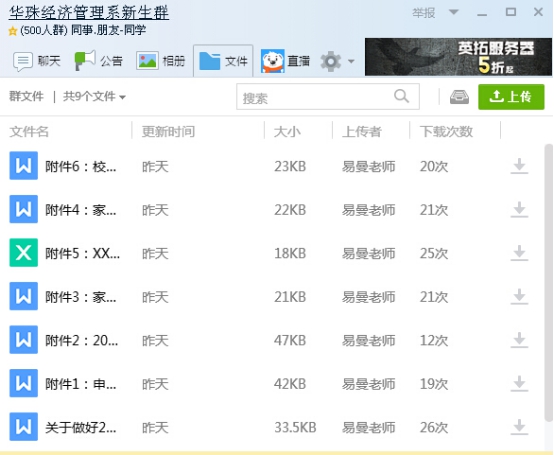Download the 附件3 file
The height and width of the screenshot is (455, 554).
click(519, 296)
